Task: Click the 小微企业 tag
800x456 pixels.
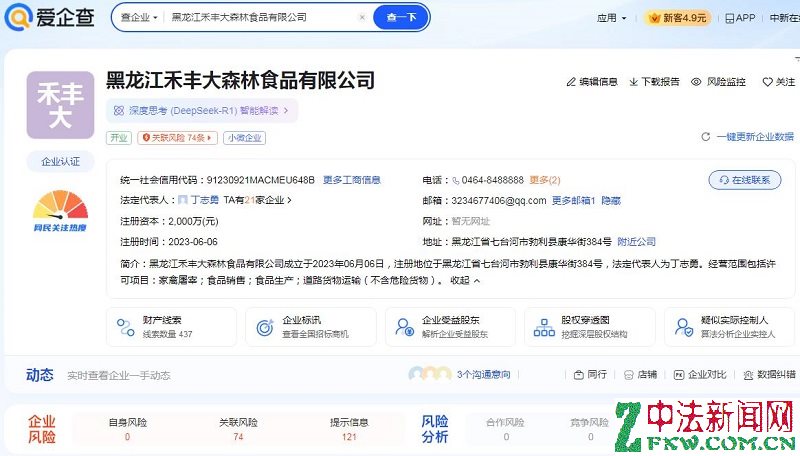Action: 244,138
